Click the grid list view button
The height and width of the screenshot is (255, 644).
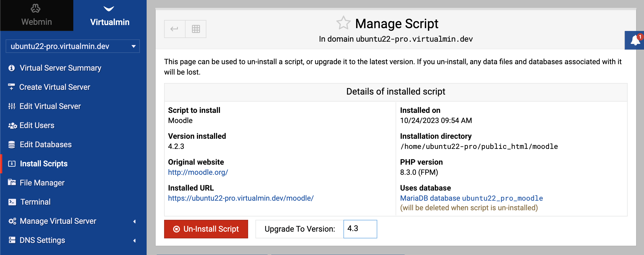click(x=196, y=29)
